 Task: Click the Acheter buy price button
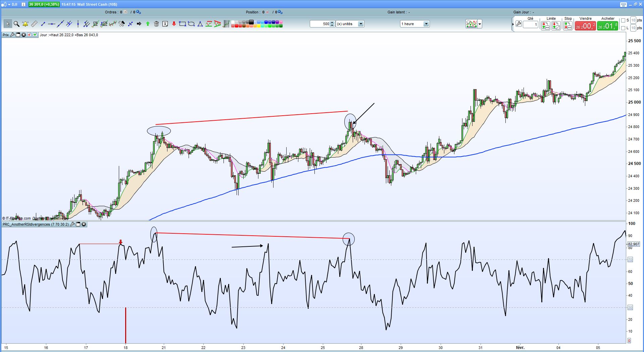point(607,26)
